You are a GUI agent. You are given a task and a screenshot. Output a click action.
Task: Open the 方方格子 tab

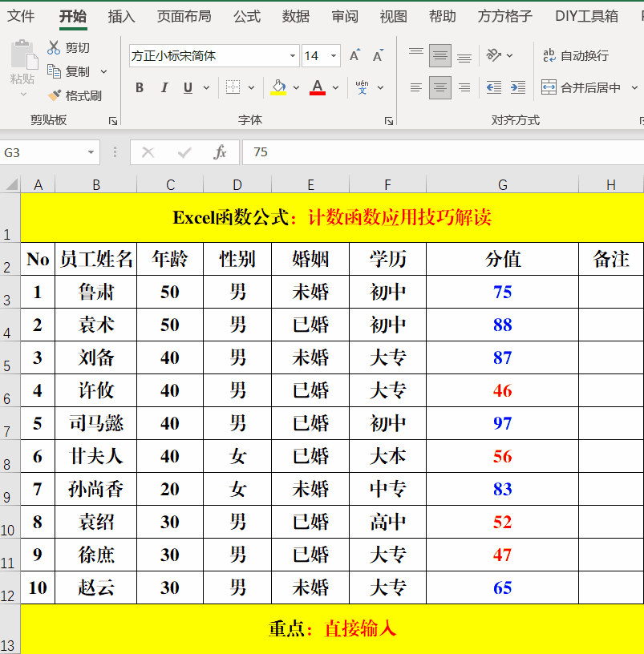pos(505,16)
